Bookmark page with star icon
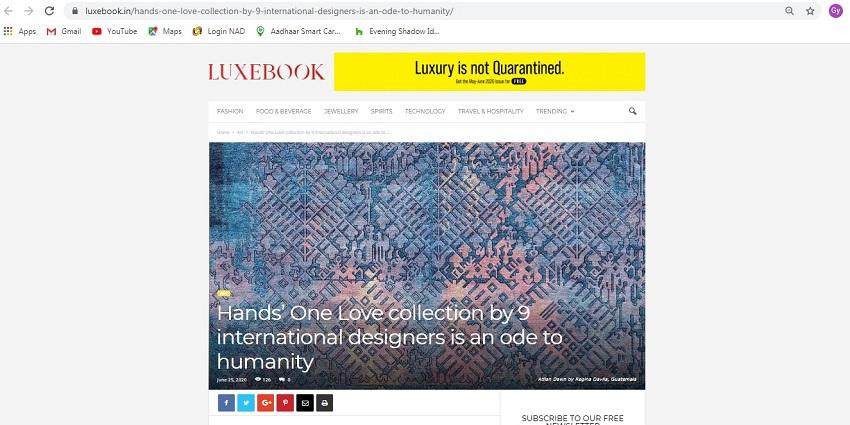Image resolution: width=850 pixels, height=425 pixels. click(x=810, y=11)
